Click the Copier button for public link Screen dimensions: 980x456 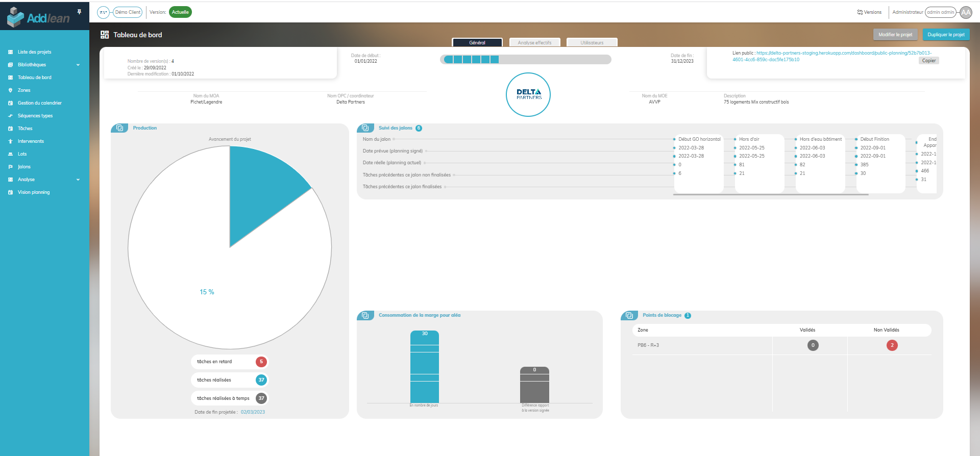(928, 61)
